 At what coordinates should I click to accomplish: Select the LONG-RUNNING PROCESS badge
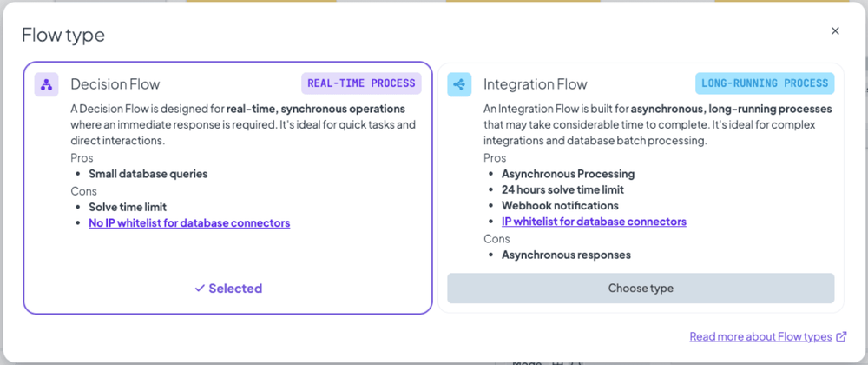pyautogui.click(x=765, y=83)
